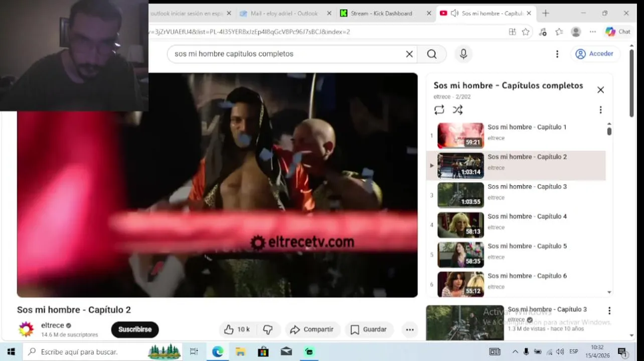Viewport: 644px width, 361px height.
Task: Start voice search with the microphone icon
Action: [x=463, y=54]
